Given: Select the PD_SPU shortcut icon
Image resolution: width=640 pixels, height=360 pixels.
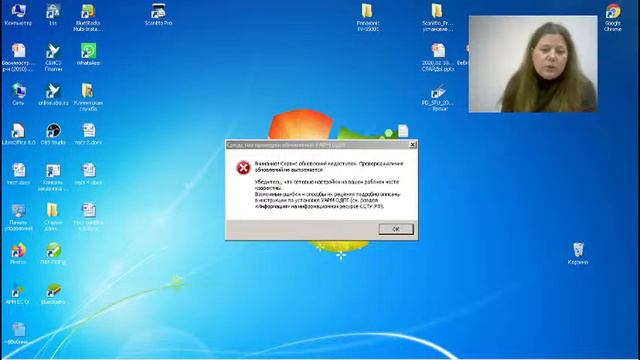Looking at the screenshot, I should [x=438, y=98].
